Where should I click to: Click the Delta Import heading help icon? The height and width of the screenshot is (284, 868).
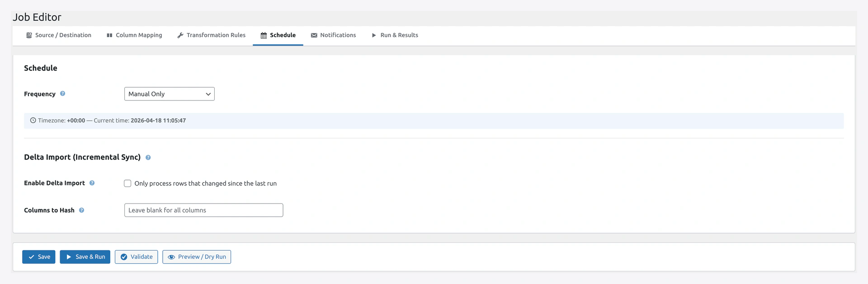pos(148,157)
